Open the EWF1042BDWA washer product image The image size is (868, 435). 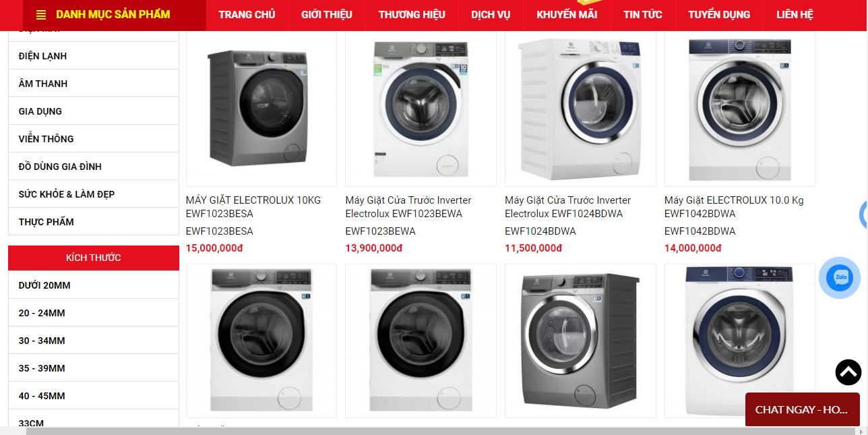740,109
